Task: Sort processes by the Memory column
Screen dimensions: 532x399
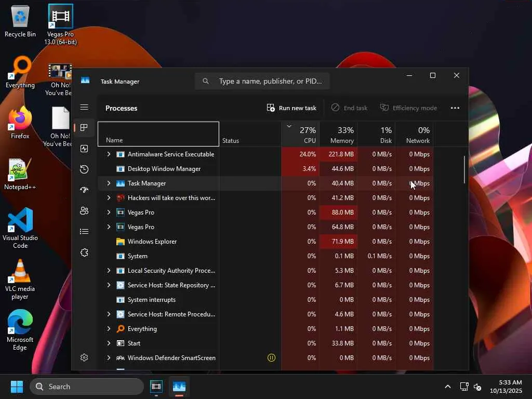Action: click(338, 134)
